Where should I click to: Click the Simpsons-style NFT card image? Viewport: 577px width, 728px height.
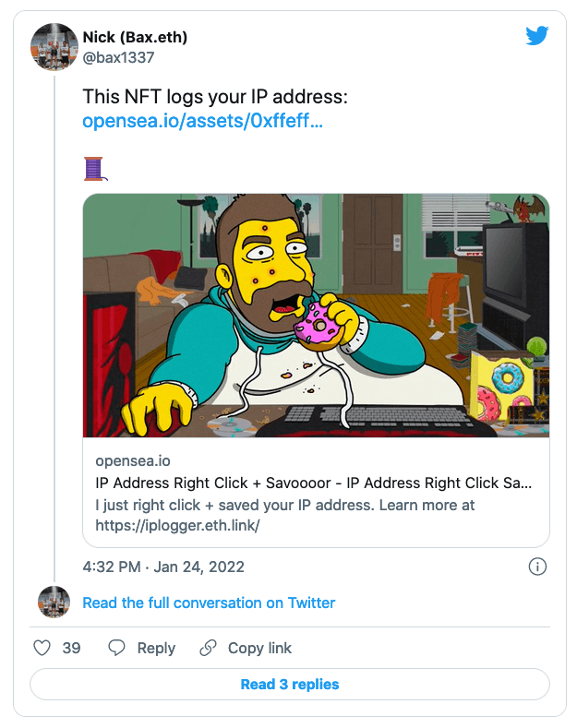(x=316, y=315)
